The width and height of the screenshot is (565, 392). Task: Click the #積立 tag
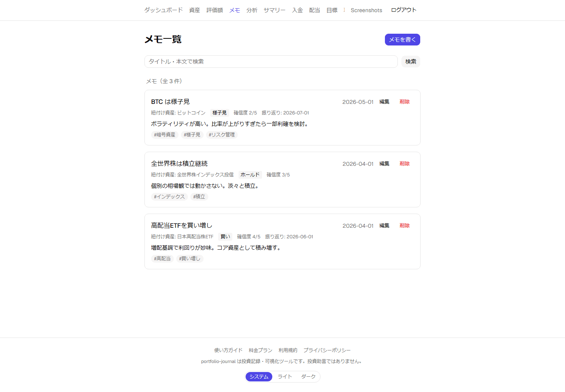[x=199, y=197]
